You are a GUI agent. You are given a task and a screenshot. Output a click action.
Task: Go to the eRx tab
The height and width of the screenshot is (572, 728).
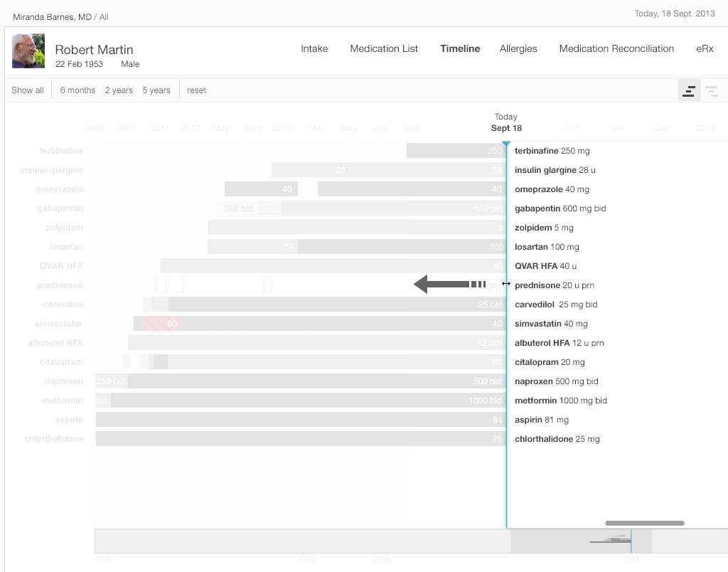tap(705, 49)
